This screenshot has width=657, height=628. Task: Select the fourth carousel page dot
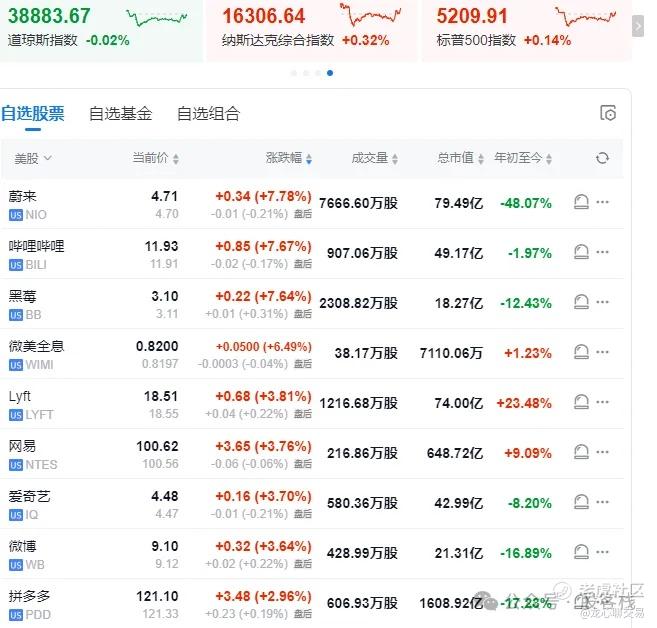pyautogui.click(x=330, y=73)
